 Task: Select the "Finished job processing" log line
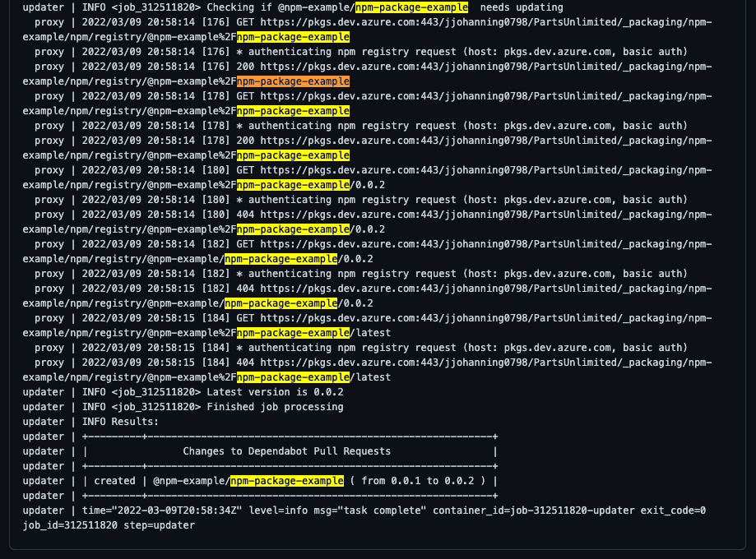275,407
